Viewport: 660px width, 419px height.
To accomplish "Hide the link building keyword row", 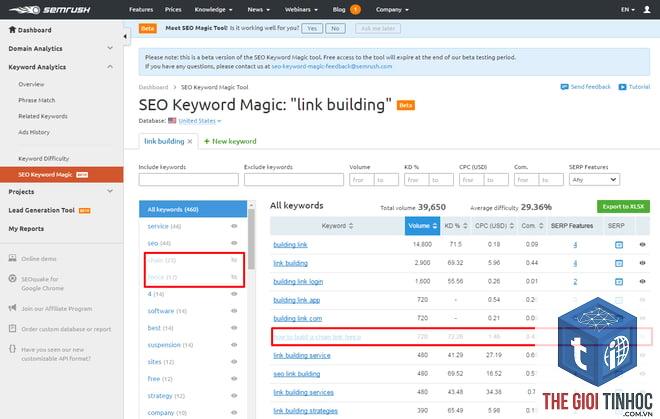I will click(x=642, y=263).
